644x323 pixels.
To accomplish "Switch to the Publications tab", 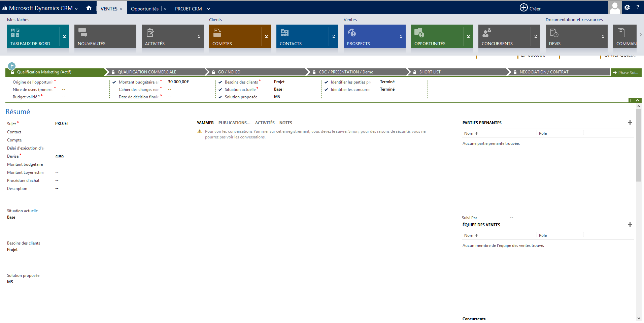I will pyautogui.click(x=234, y=123).
